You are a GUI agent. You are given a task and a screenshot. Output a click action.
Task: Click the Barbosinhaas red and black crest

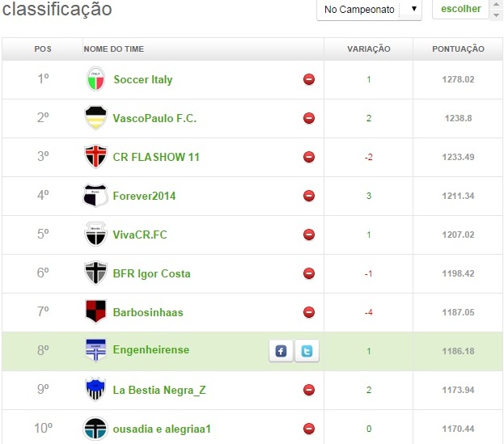tap(95, 312)
